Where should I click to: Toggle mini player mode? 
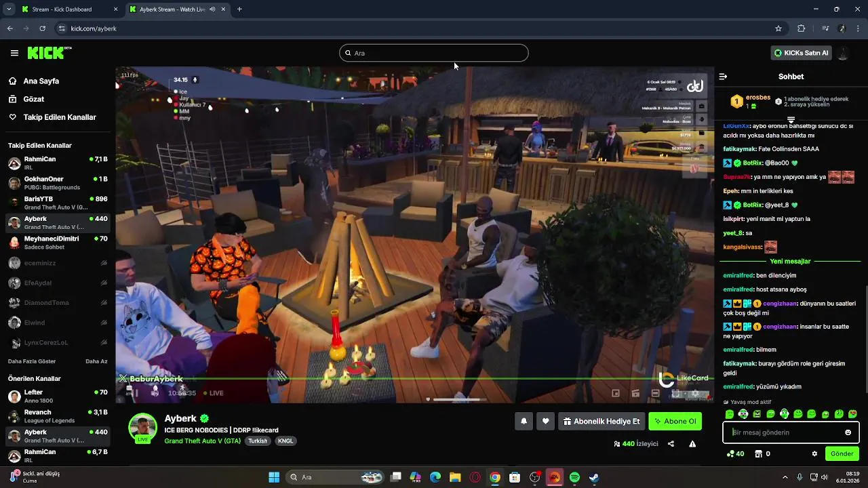[616, 393]
